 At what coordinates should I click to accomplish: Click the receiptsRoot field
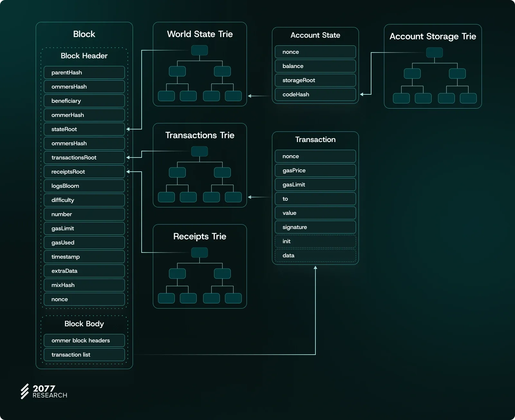pyautogui.click(x=84, y=172)
